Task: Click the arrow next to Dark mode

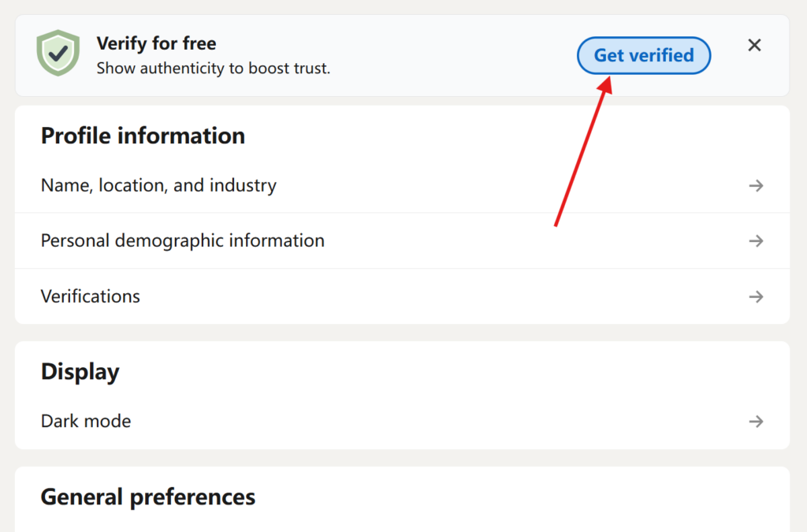Action: coord(756,421)
